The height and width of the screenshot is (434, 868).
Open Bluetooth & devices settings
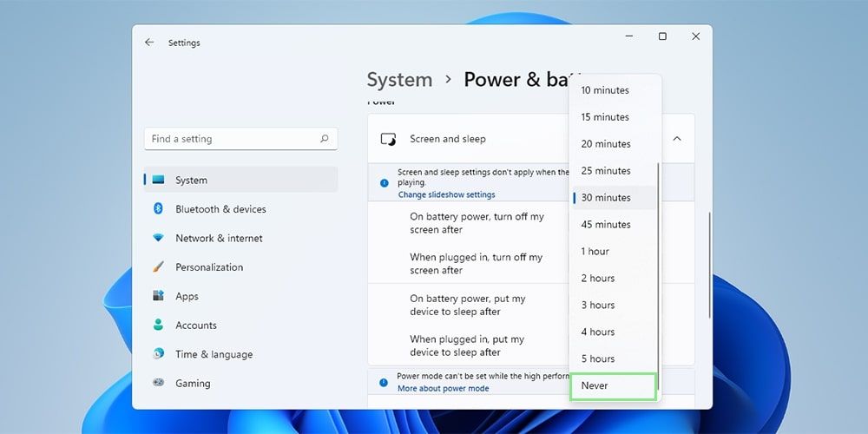[x=240, y=208]
